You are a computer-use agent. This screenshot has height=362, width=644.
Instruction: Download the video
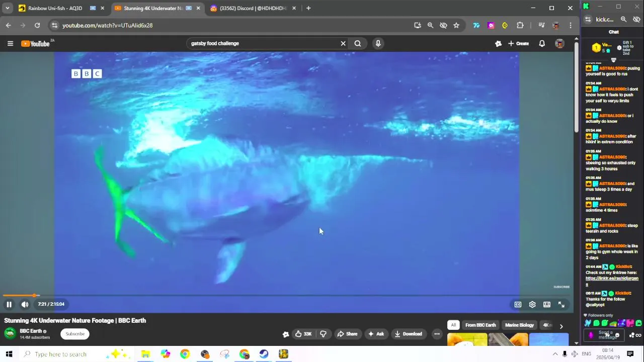[x=409, y=334]
